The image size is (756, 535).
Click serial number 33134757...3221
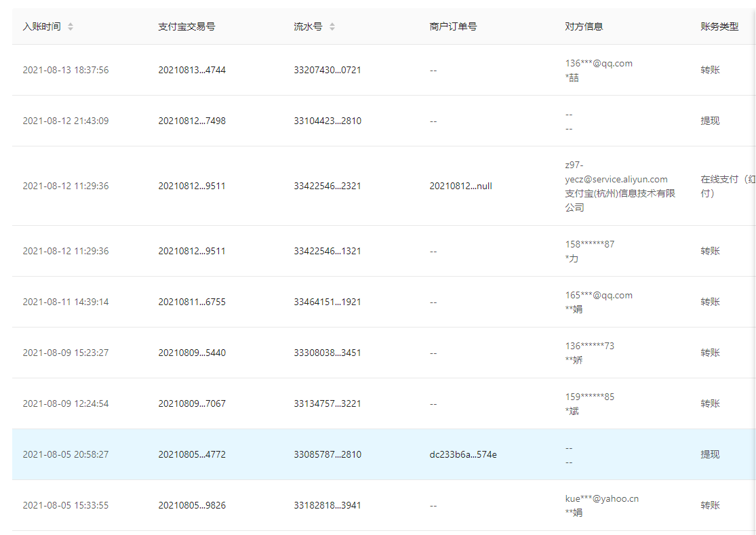pos(327,403)
